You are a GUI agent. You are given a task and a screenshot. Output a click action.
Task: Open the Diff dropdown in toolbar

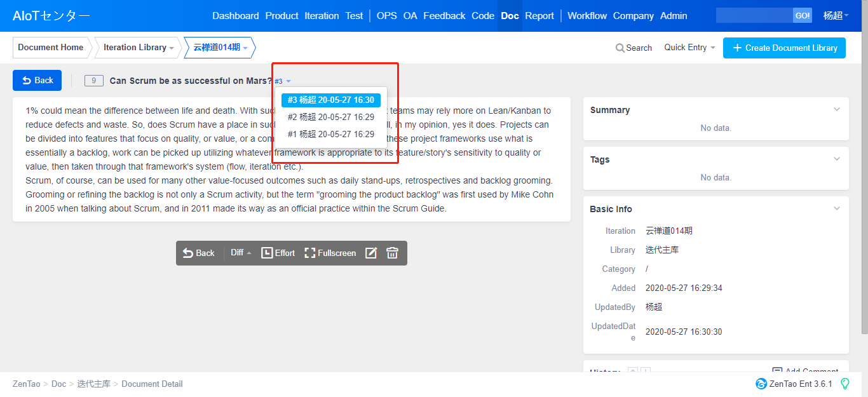tap(241, 253)
